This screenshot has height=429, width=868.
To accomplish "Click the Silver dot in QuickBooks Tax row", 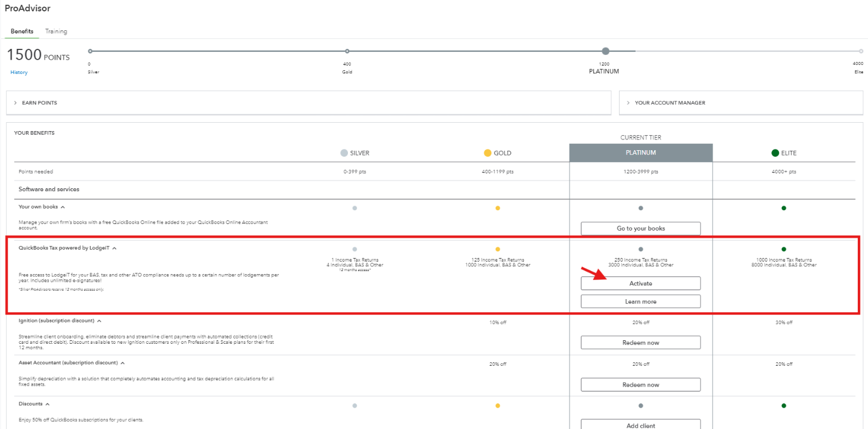I will (x=354, y=249).
